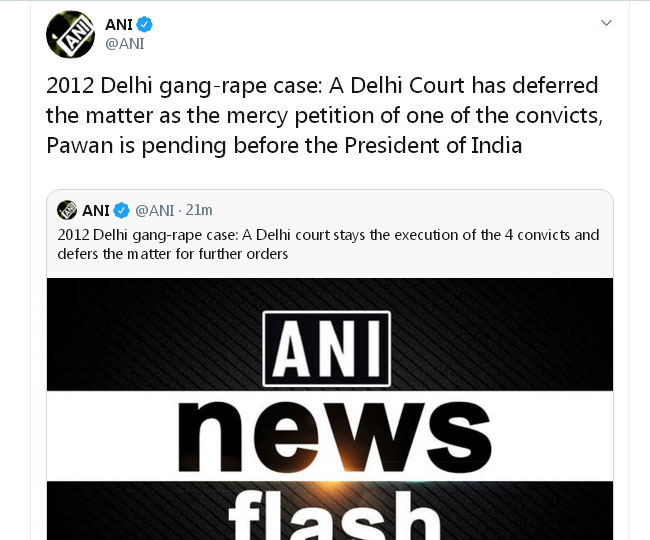This screenshot has height=540, width=650.
Task: Click the @ANI handle in the quoted tweet
Action: [x=154, y=210]
